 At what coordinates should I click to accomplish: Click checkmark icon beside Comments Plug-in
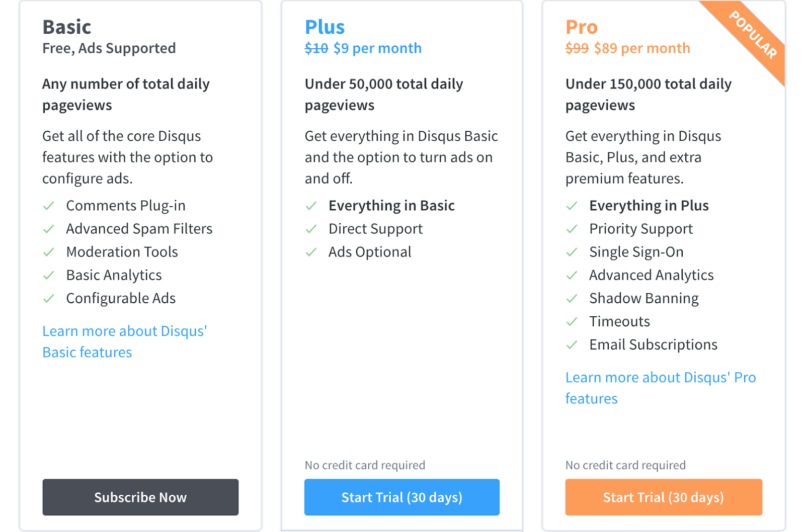pos(49,206)
